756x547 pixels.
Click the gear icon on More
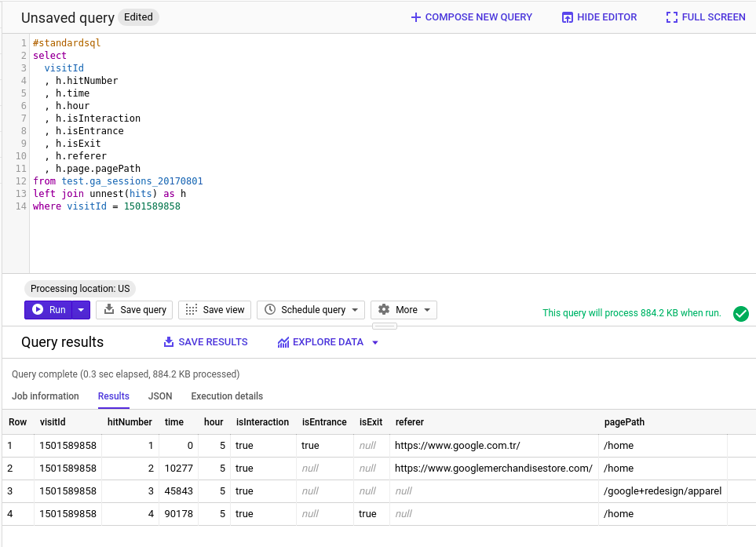pos(384,310)
